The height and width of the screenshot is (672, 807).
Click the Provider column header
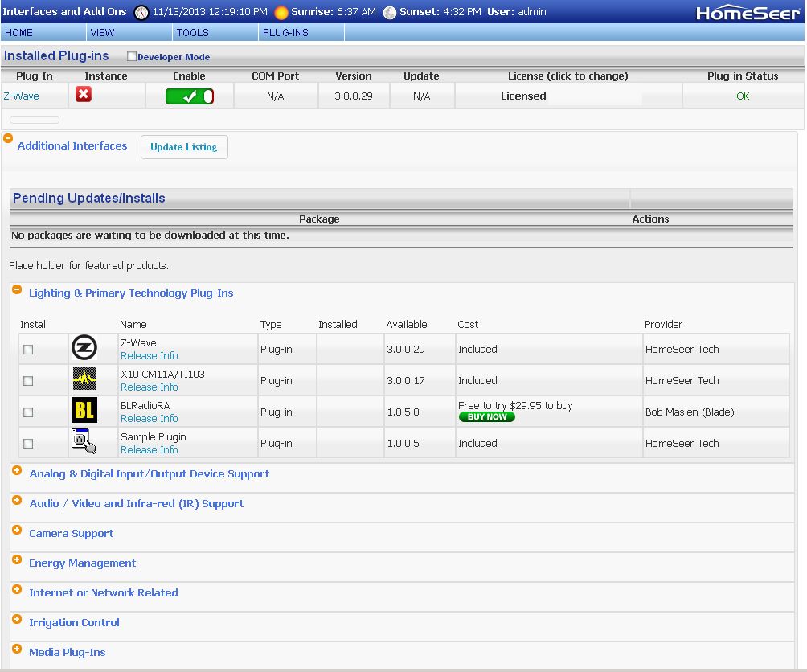tap(663, 324)
